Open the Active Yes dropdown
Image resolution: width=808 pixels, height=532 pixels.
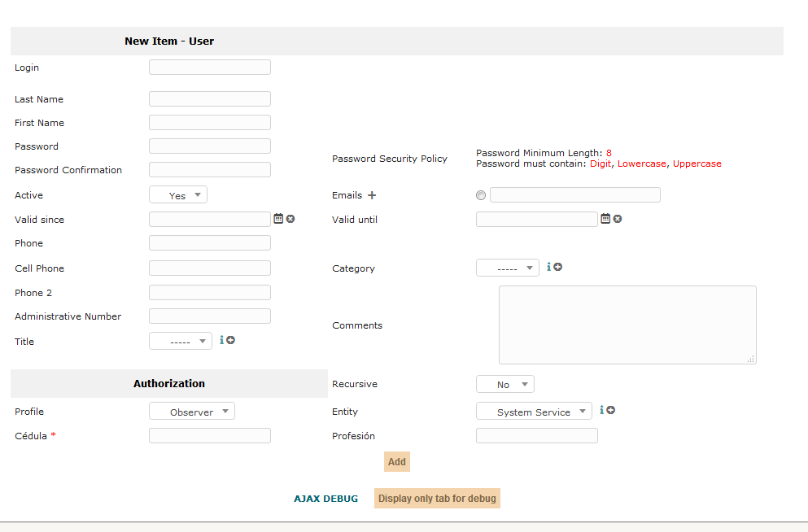178,194
